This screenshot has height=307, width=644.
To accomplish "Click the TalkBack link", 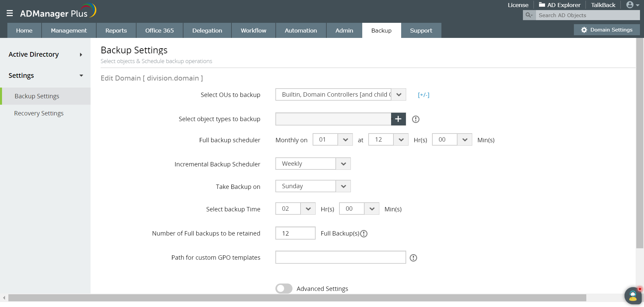I will click(603, 5).
